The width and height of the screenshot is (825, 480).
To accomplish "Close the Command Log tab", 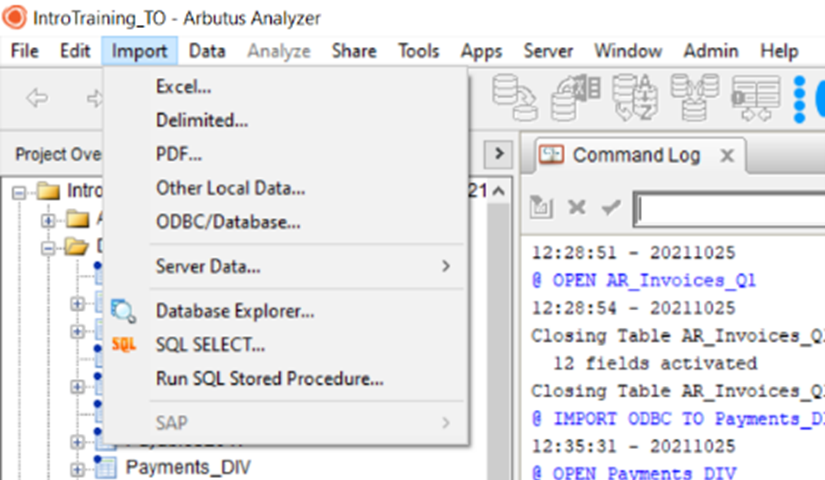I will point(727,156).
